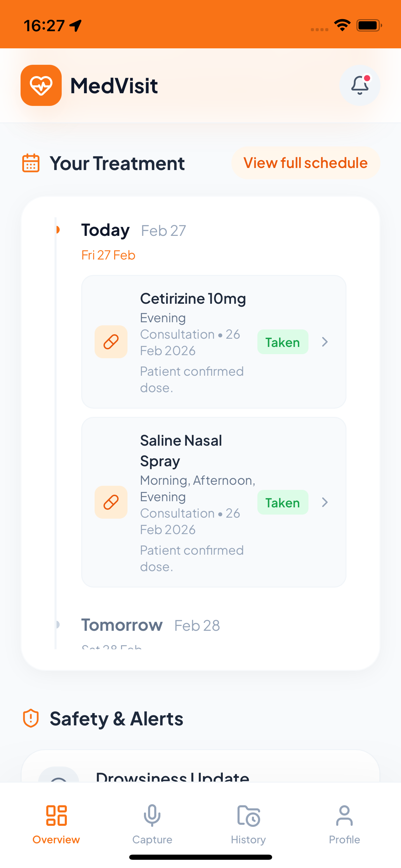Go to the Overview tab
The image size is (401, 868).
click(56, 824)
